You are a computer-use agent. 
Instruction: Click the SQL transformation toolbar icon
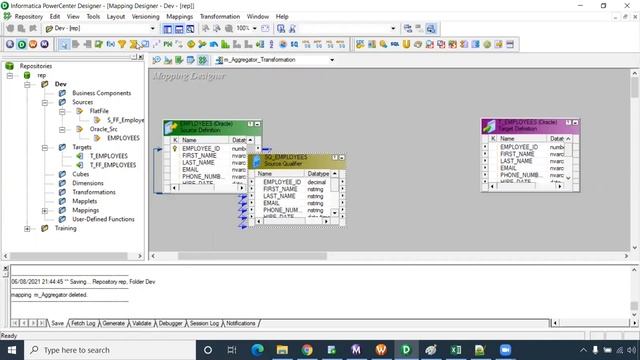[x=395, y=44]
